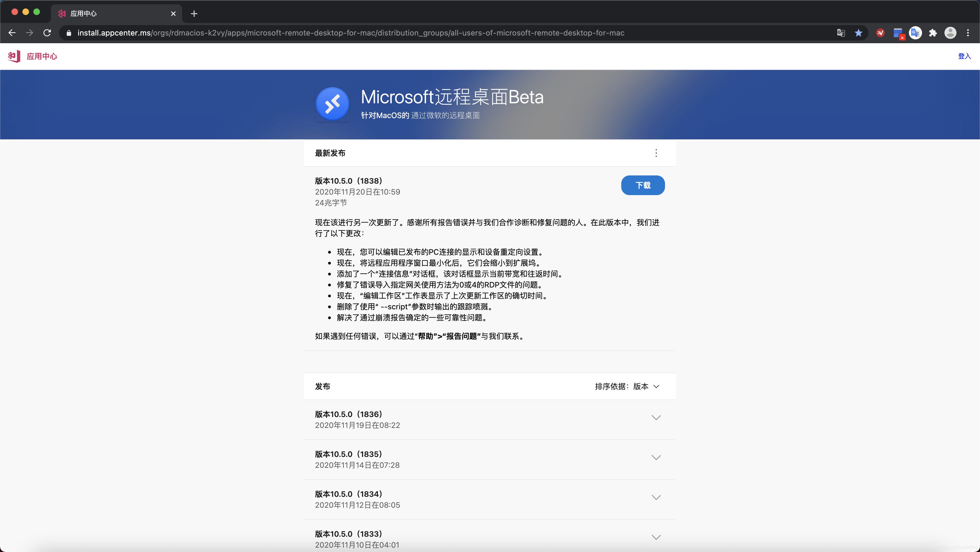Open the blue window extension icon

tap(898, 33)
